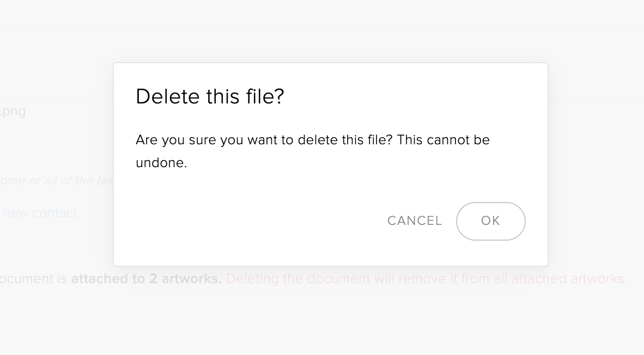Click the 'Delete this file?' dialog heading

point(210,97)
